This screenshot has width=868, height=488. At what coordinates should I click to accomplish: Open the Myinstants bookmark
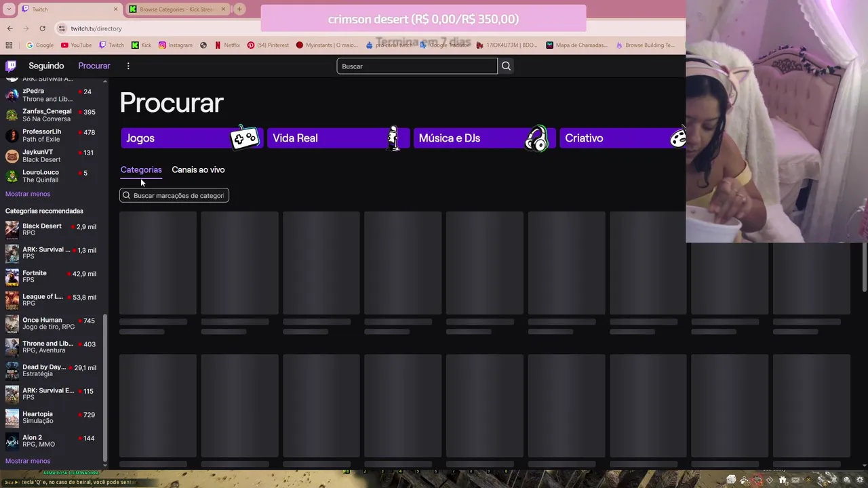327,45
